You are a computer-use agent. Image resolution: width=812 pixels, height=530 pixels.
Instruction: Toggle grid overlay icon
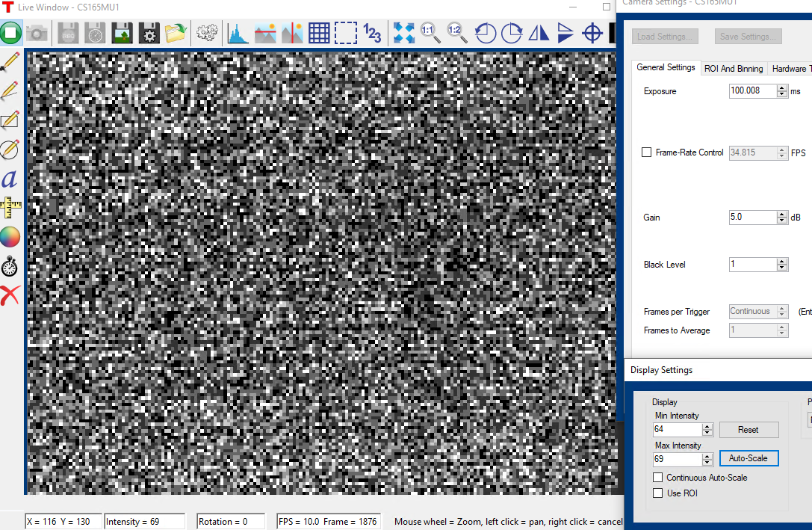319,34
